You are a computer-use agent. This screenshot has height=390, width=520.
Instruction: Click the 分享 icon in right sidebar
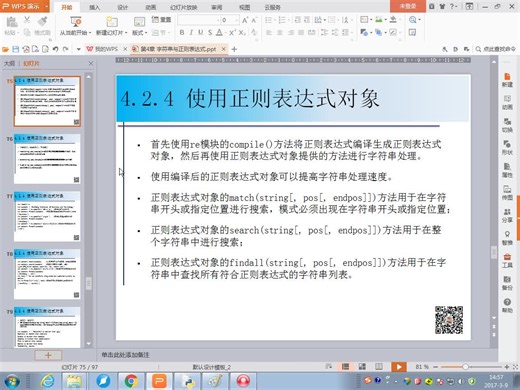[507, 216]
